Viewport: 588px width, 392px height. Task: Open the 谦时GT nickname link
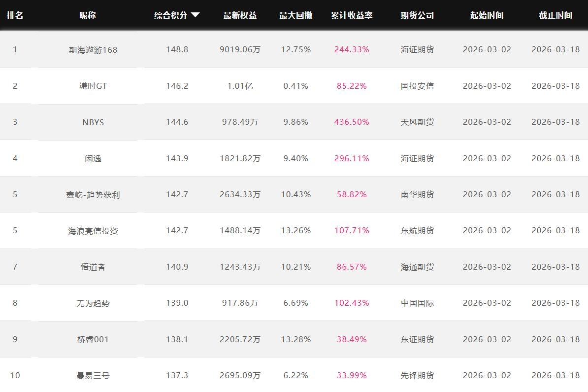click(93, 86)
